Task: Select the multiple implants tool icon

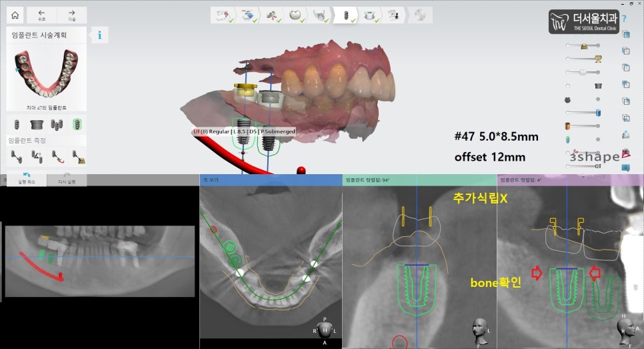Action: click(x=57, y=124)
